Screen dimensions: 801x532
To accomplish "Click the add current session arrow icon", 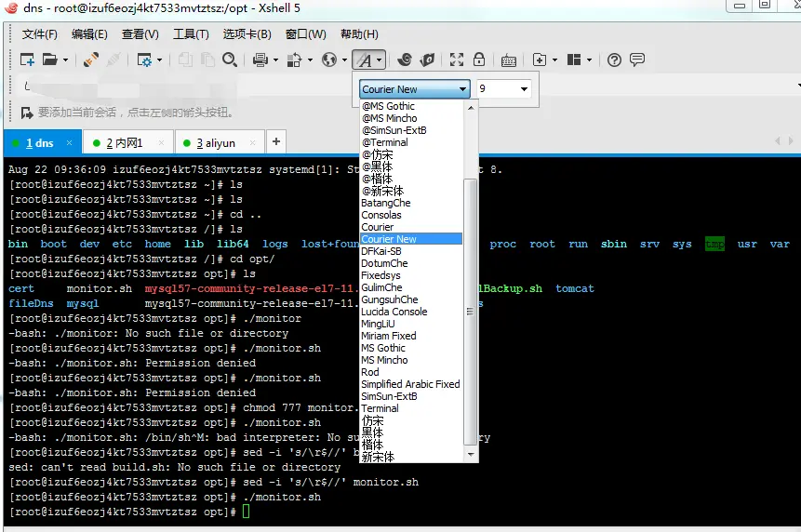I will pos(27,113).
